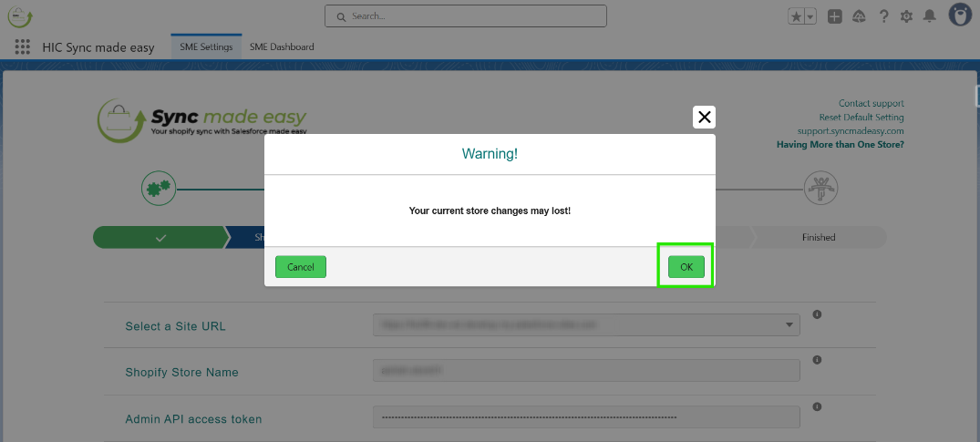
Task: Click the Admin API access token field
Action: (586, 417)
